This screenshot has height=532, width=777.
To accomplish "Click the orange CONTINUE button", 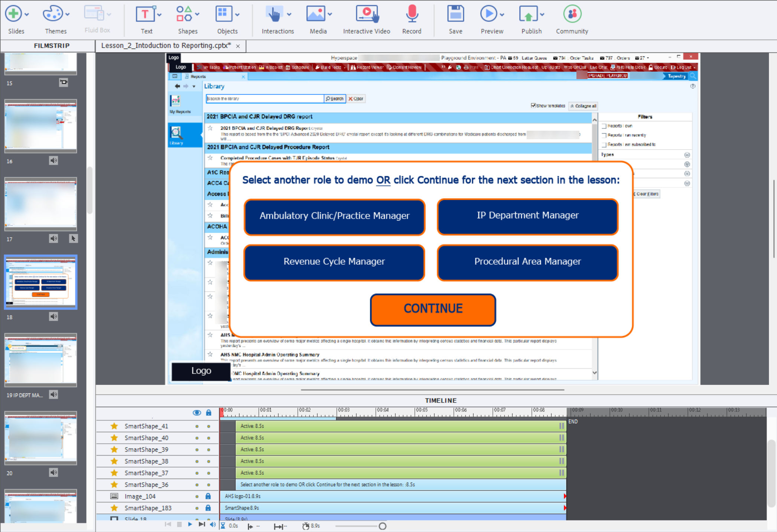I will pos(433,309).
